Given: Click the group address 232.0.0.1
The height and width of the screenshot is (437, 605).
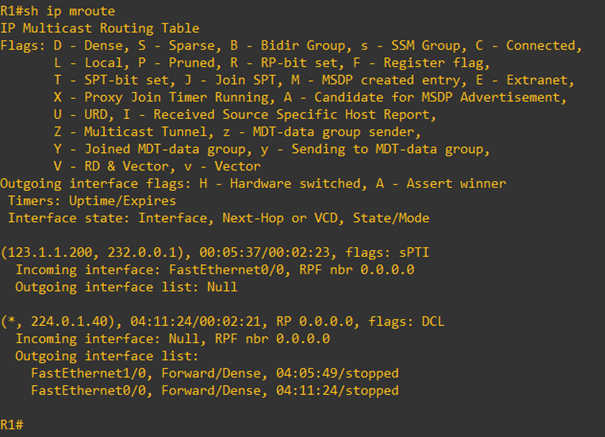Looking at the screenshot, I should (x=142, y=252).
